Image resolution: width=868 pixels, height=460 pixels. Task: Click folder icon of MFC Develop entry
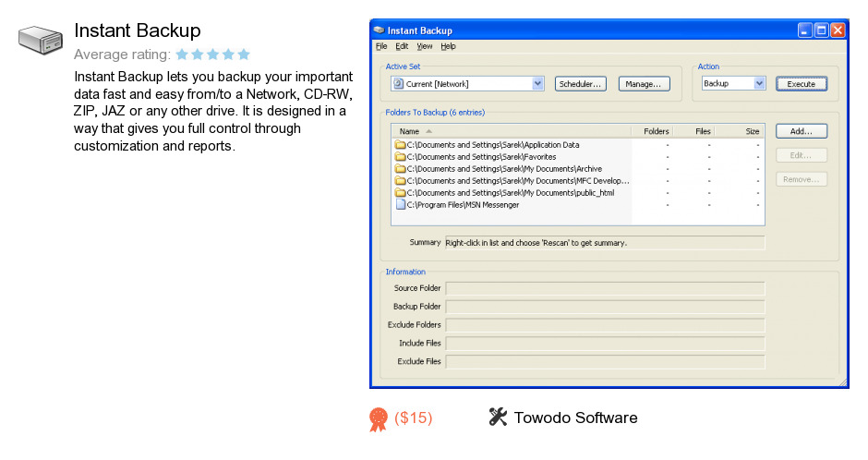400,181
